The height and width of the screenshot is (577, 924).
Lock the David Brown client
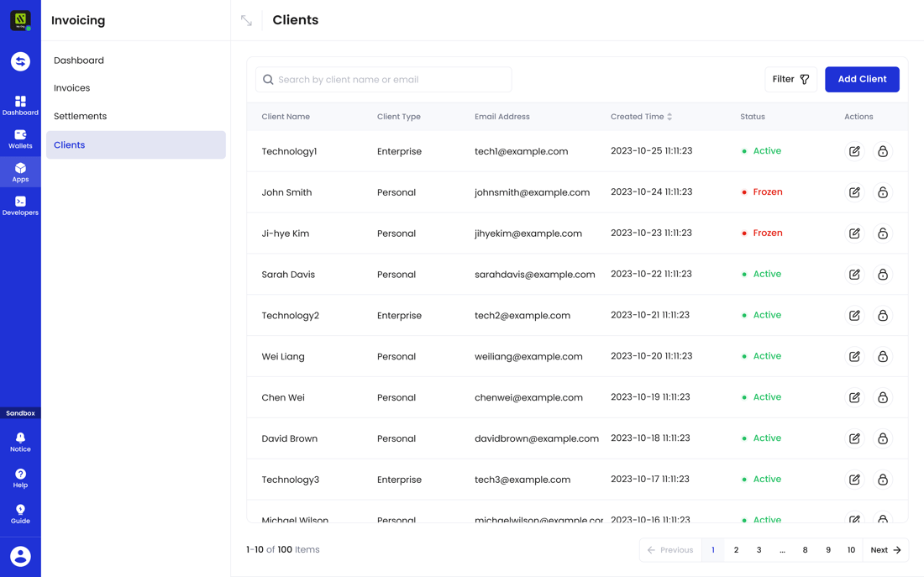883,438
